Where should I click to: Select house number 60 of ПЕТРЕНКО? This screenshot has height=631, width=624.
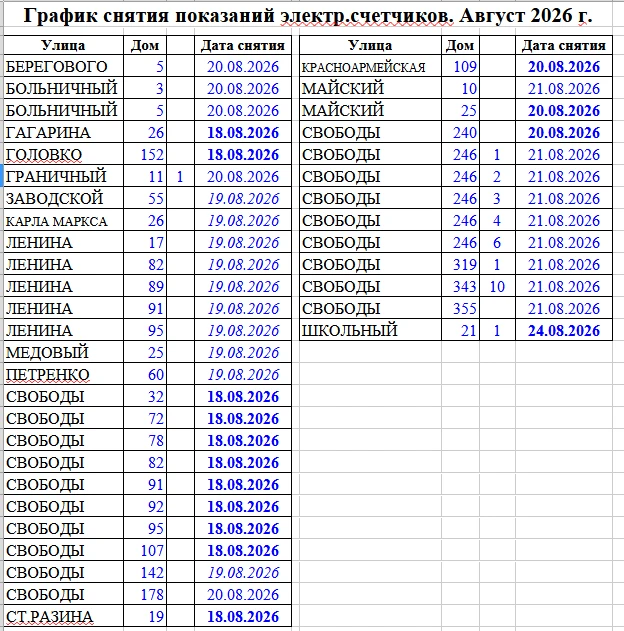click(x=145, y=374)
